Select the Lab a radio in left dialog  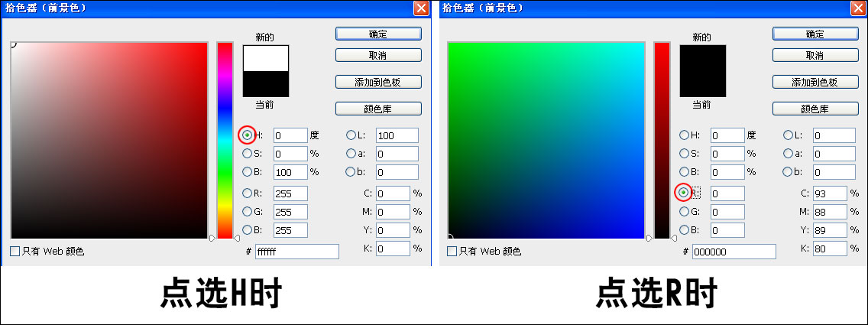[351, 154]
